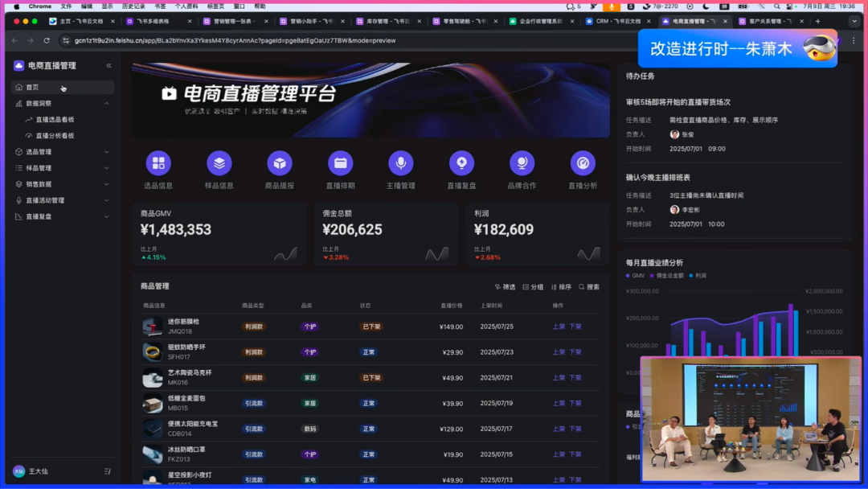Open the 商品提报 shortcut icon
This screenshot has width=868, height=489.
click(280, 162)
